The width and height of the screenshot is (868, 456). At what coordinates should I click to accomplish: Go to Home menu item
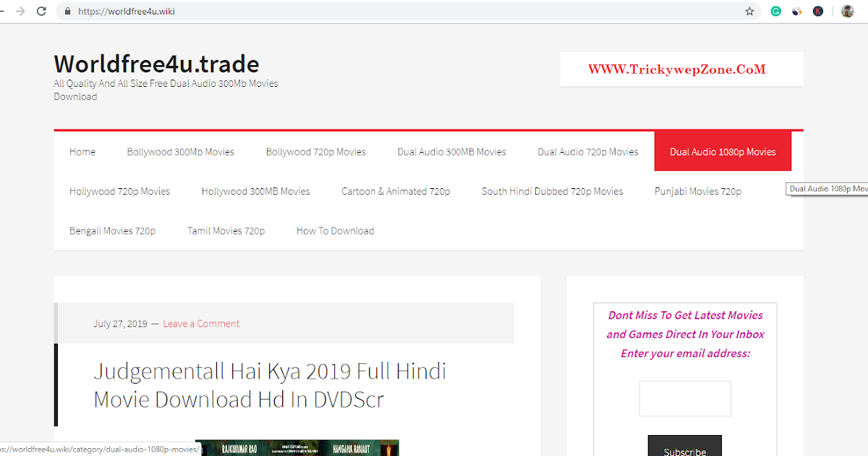pyautogui.click(x=82, y=152)
